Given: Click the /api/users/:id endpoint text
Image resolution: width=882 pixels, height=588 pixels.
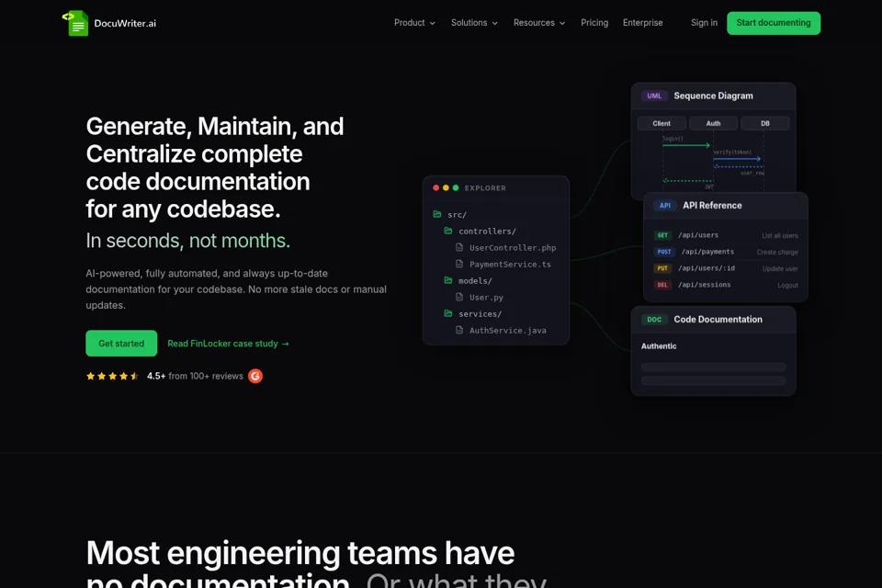Looking at the screenshot, I should pyautogui.click(x=707, y=268).
